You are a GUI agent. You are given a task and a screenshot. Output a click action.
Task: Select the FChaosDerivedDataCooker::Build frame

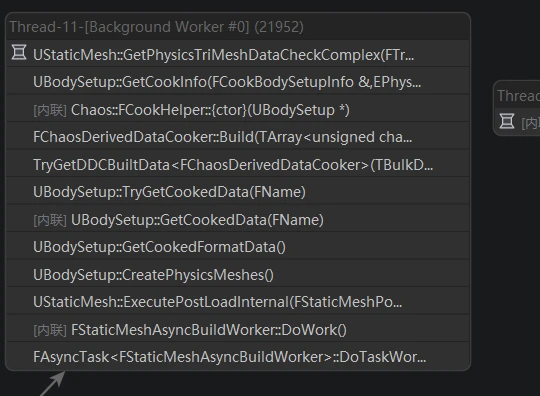[238, 137]
